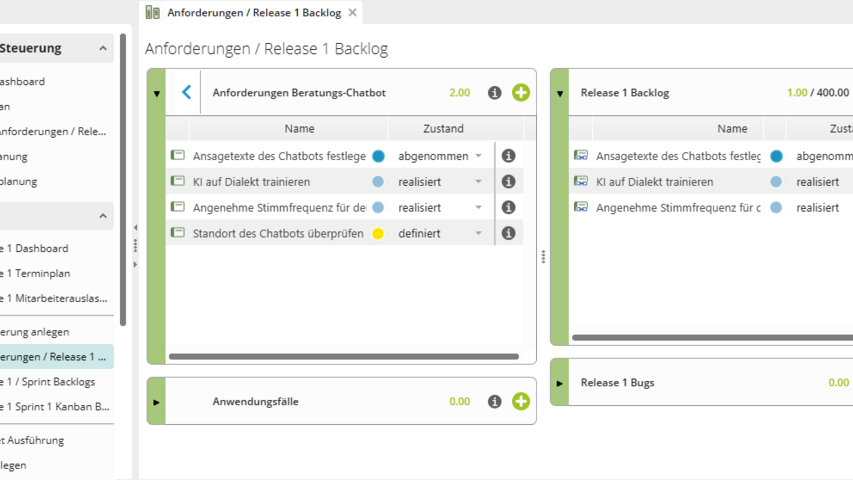The width and height of the screenshot is (853, 480).
Task: Click light blue status dot of KI auf Dialekt left row
Action: coord(378,182)
